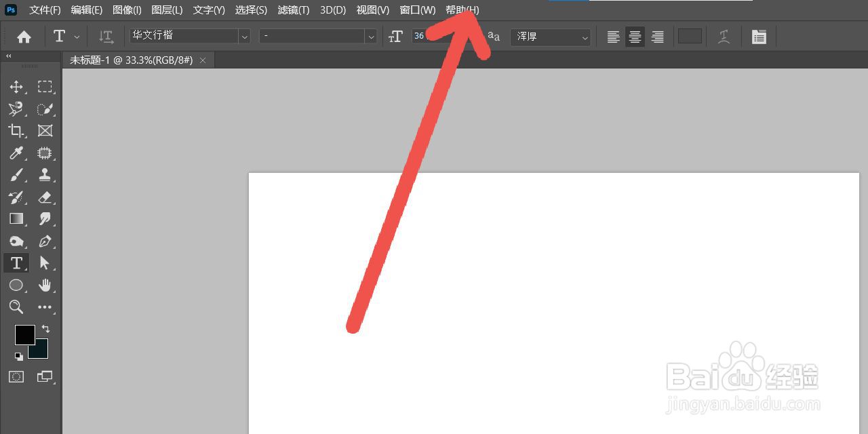Viewport: 868px width, 434px height.
Task: Align text left
Action: (613, 37)
